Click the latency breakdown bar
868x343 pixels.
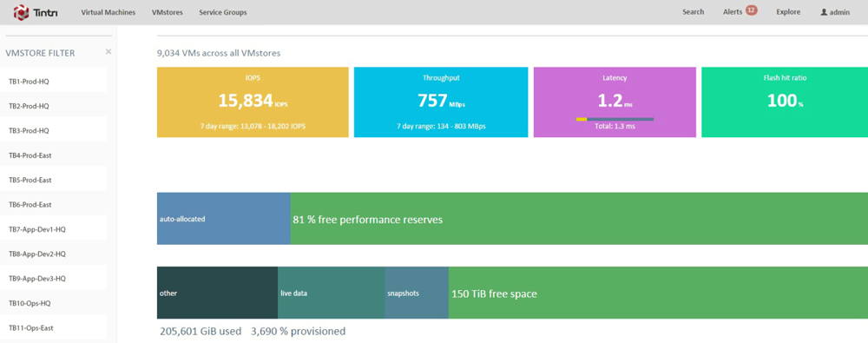click(x=615, y=119)
